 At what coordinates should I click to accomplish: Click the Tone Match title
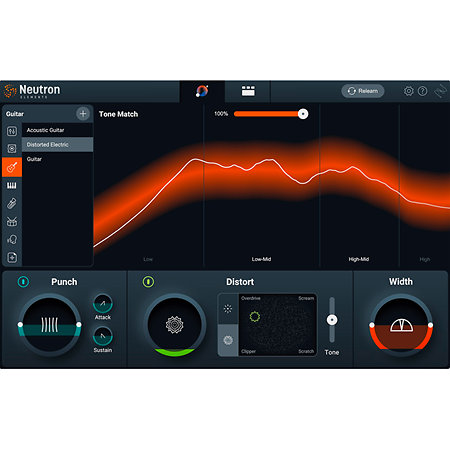[118, 114]
